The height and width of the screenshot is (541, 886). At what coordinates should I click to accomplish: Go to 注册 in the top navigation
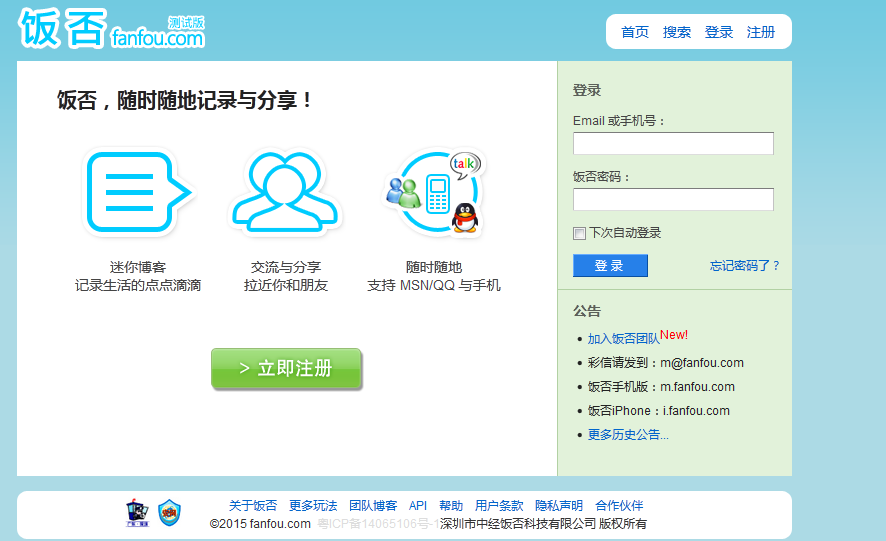(x=761, y=32)
